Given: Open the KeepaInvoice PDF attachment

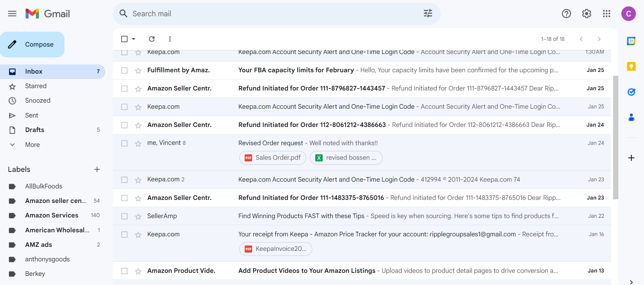Looking at the screenshot, I should pyautogui.click(x=276, y=249).
